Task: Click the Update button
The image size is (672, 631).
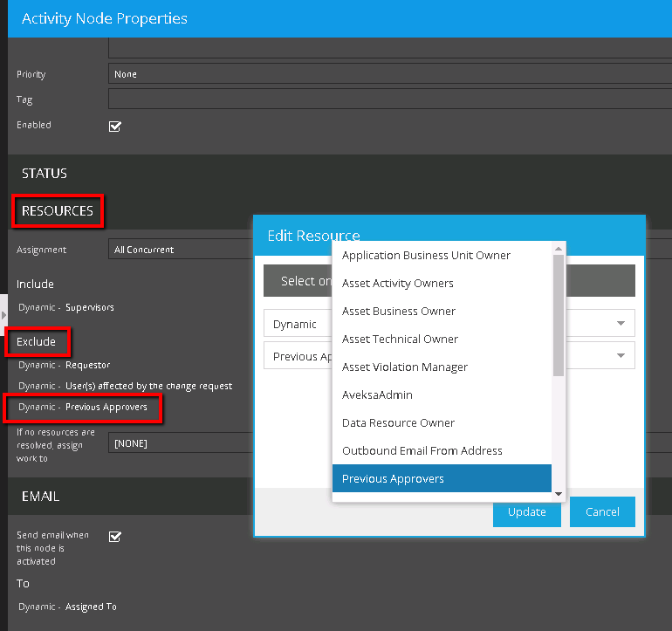Action: tap(526, 511)
